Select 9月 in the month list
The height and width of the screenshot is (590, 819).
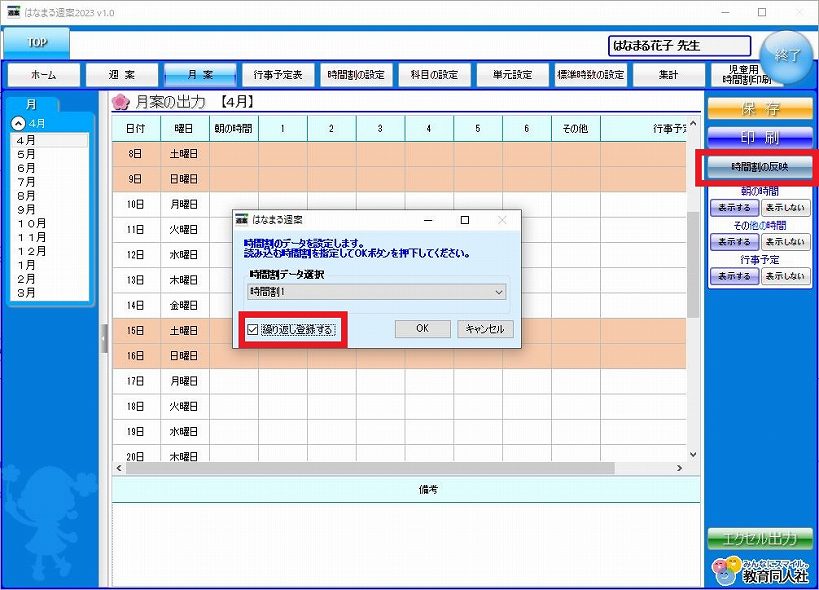[x=50, y=209]
